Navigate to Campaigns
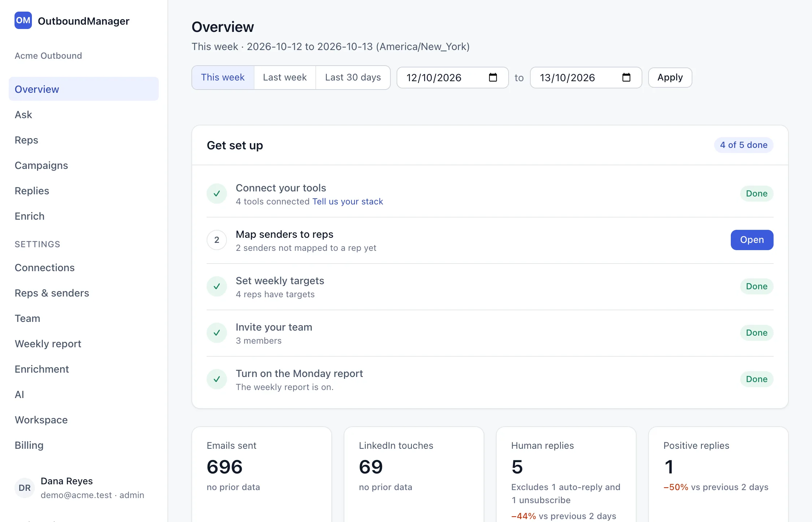The height and width of the screenshot is (522, 812). tap(84, 165)
